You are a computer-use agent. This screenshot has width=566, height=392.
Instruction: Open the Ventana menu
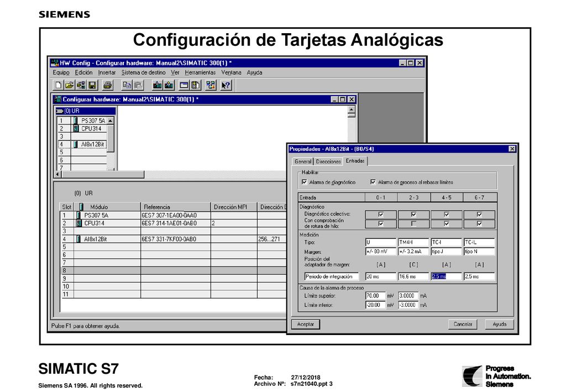pos(232,72)
